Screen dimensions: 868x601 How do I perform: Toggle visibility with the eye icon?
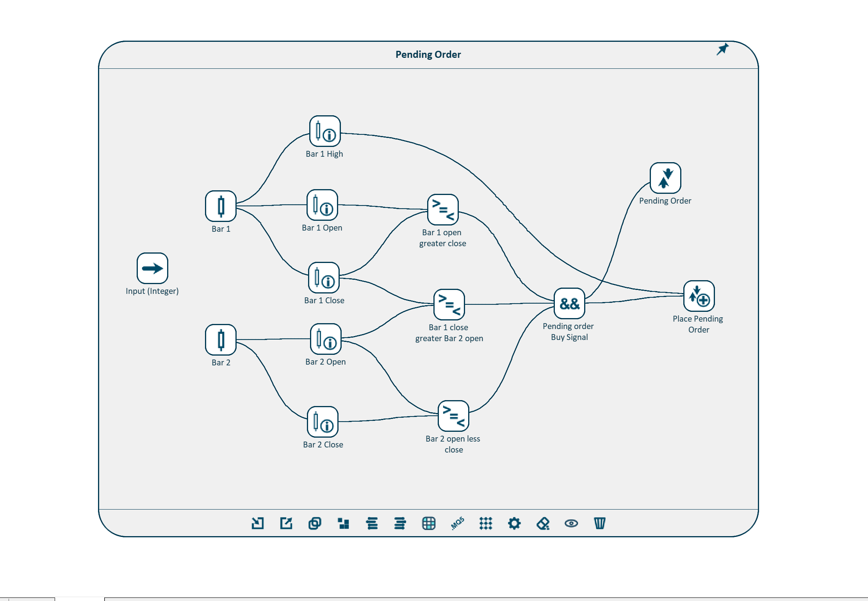coord(571,523)
